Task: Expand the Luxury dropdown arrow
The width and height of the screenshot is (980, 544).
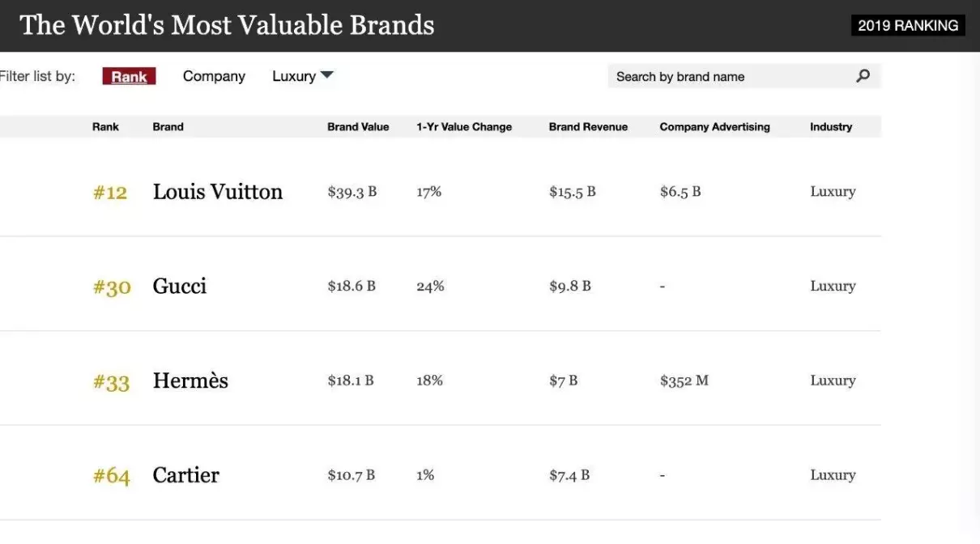Action: click(326, 75)
